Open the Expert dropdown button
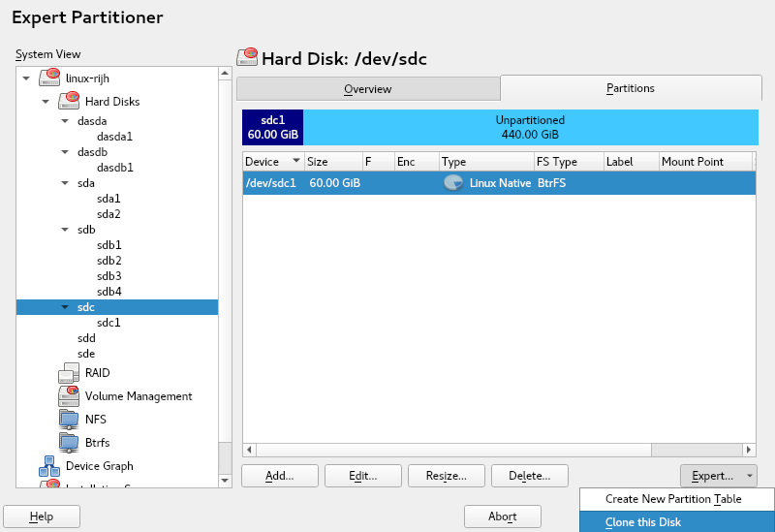 pyautogui.click(x=718, y=476)
